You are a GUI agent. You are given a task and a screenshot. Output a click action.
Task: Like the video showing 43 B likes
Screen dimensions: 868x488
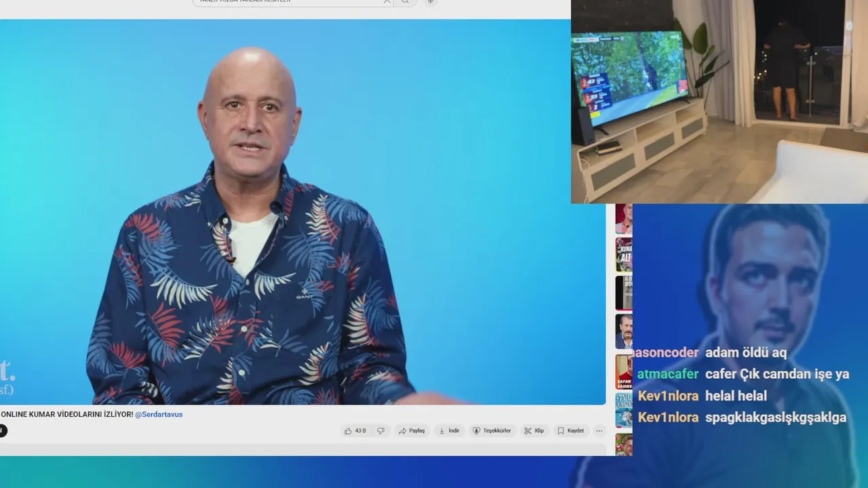[x=355, y=431]
